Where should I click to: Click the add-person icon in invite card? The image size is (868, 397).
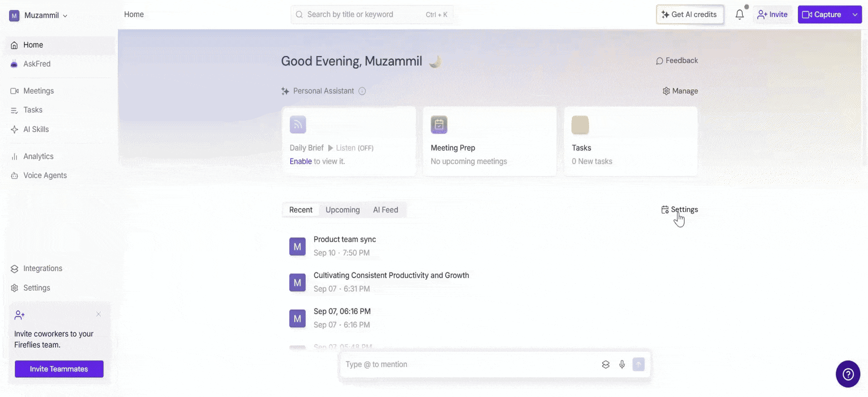click(19, 315)
